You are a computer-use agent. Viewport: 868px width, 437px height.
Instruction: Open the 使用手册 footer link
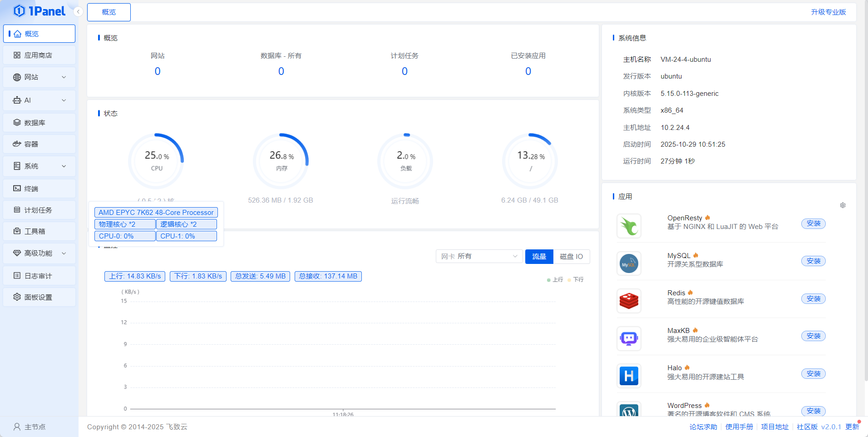click(x=739, y=427)
